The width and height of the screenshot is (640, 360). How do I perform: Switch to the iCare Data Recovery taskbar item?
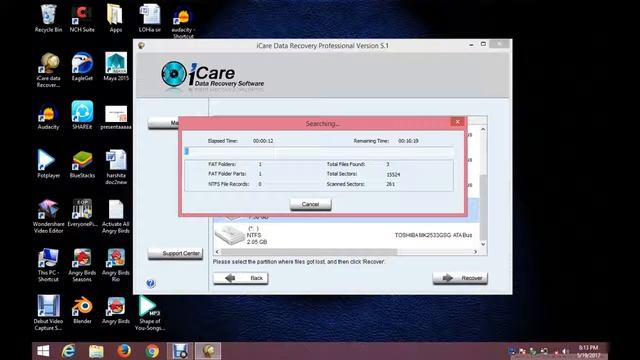coord(208,351)
